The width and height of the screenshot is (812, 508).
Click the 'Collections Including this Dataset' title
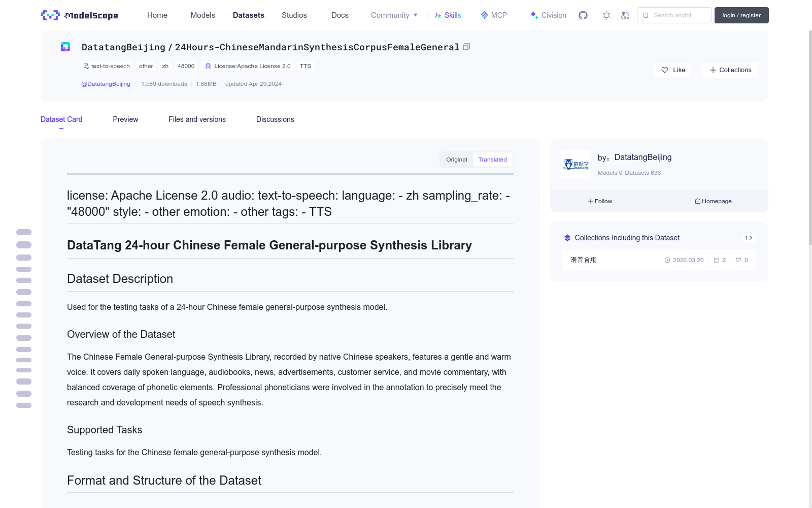(x=627, y=238)
